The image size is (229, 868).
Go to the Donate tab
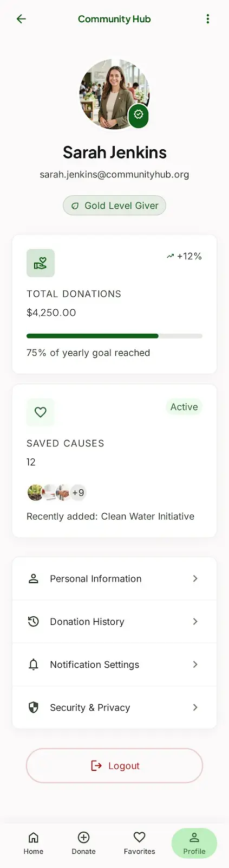[x=84, y=844]
